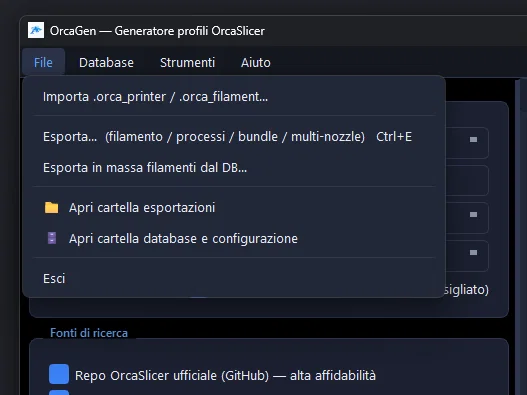The height and width of the screenshot is (395, 527).
Task: Select Esporta filamento / processi / bundle entry
Action: [234, 137]
